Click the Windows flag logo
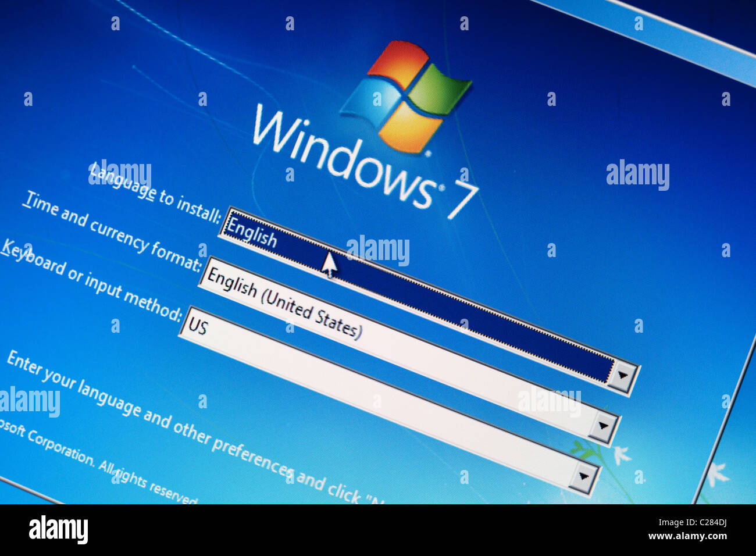This screenshot has width=756, height=556. [x=405, y=96]
